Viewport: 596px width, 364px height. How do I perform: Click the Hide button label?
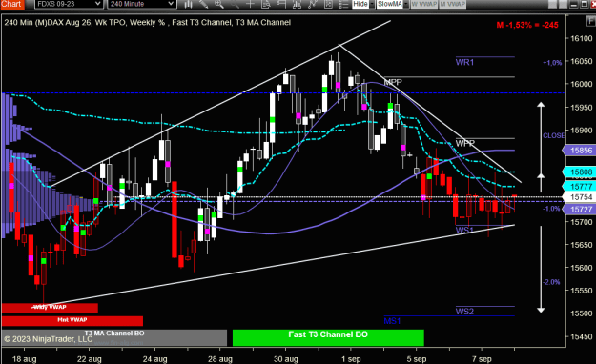[x=360, y=4]
